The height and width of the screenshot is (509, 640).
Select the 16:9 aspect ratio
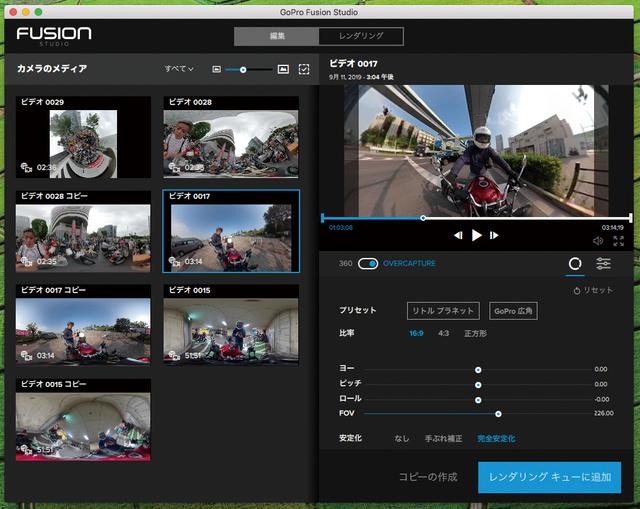[x=416, y=333]
